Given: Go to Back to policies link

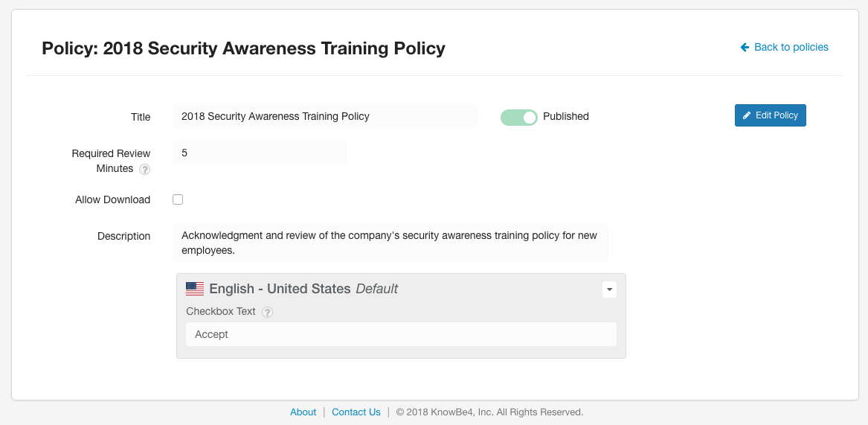Looking at the screenshot, I should (x=791, y=47).
